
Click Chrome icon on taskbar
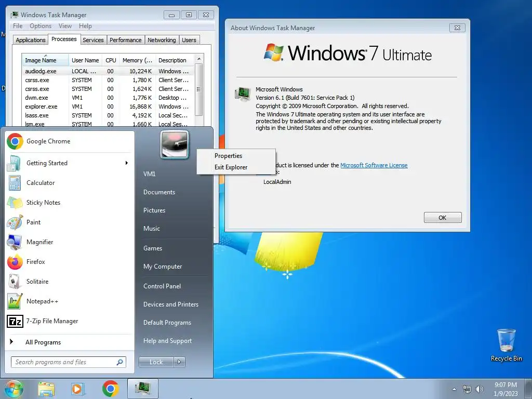pos(111,389)
